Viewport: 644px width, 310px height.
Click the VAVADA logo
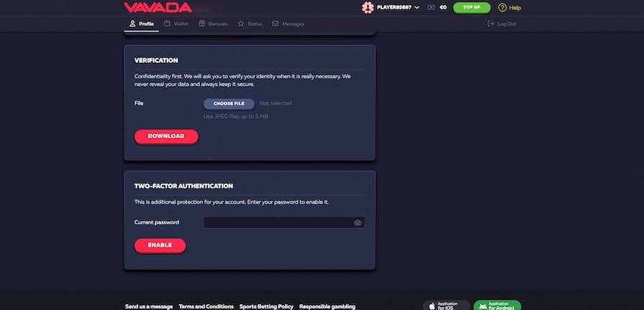pos(158,8)
